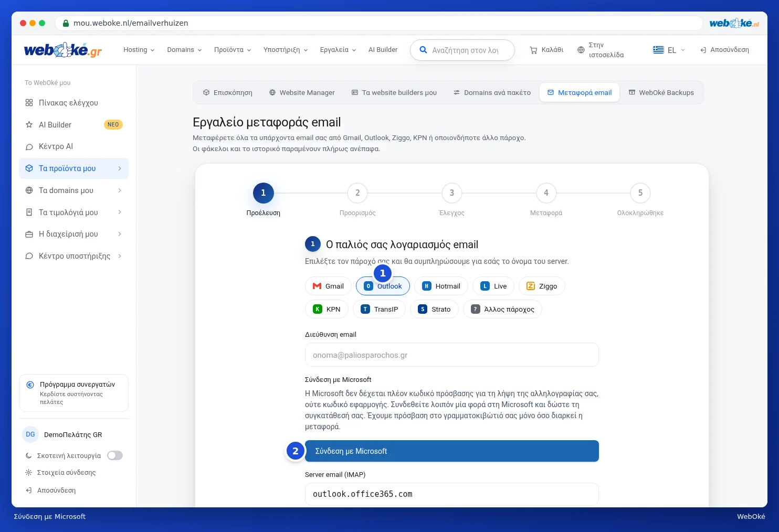This screenshot has height=532, width=779.
Task: Open the Προϊόντα dropdown menu
Action: (x=233, y=50)
